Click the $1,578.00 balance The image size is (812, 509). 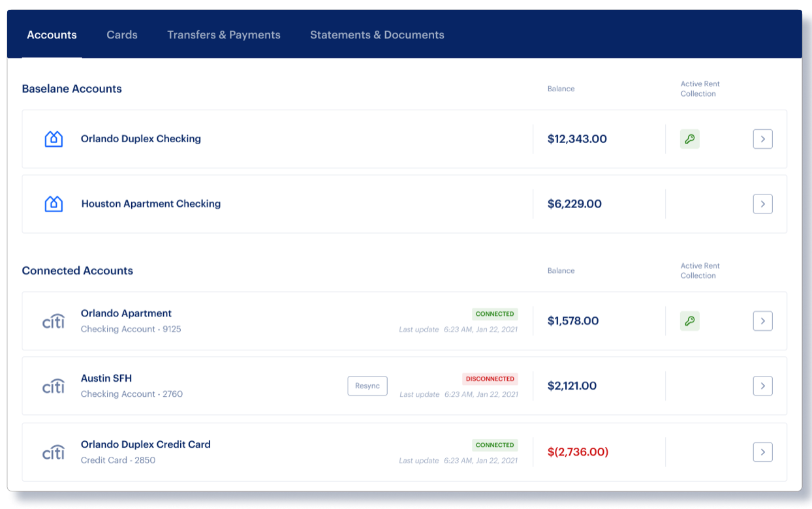click(x=573, y=321)
